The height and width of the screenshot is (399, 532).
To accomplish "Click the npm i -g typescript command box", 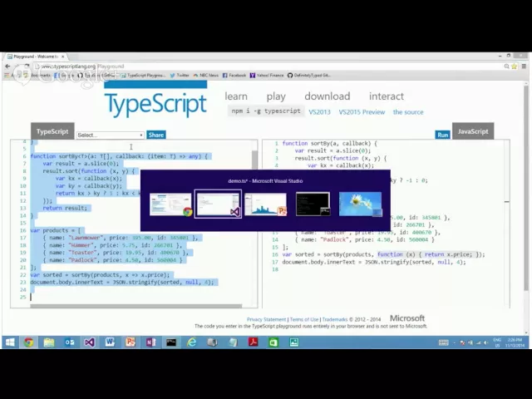I will pyautogui.click(x=266, y=111).
